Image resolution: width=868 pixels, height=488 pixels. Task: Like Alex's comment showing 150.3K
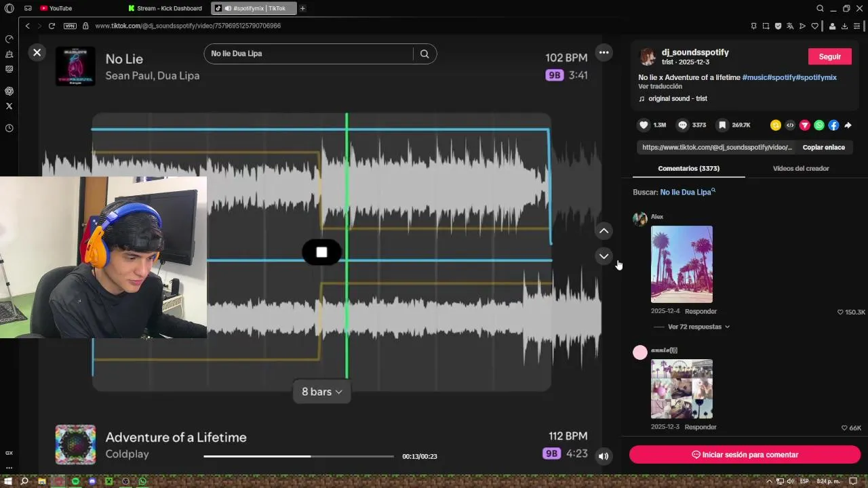coord(841,312)
